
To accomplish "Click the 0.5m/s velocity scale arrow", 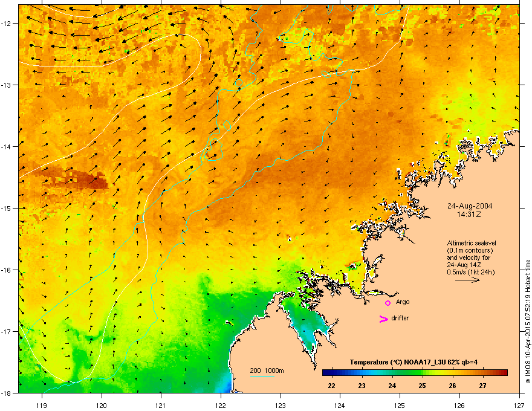I will click(x=467, y=280).
